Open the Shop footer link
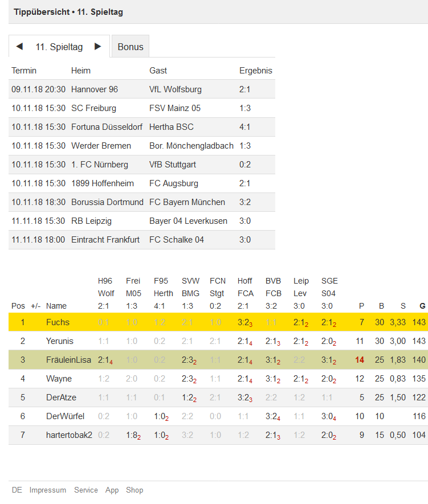This screenshot has height=504, width=428. (x=134, y=490)
